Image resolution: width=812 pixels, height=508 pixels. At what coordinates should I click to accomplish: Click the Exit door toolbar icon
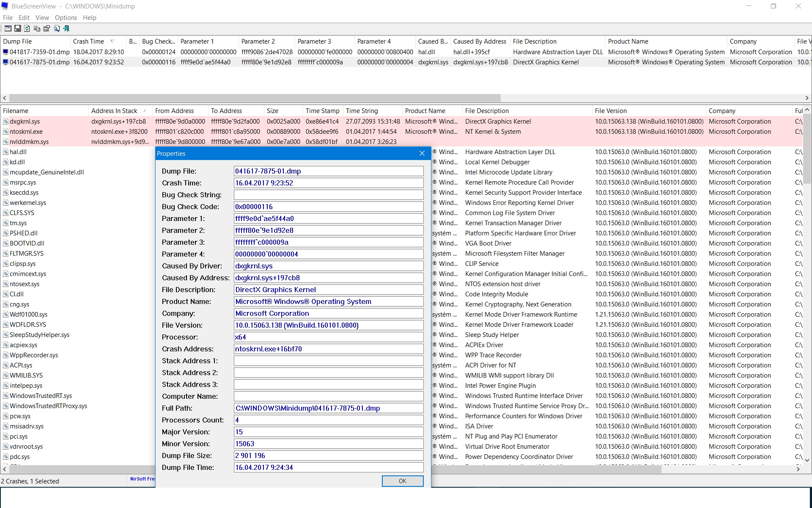coord(66,28)
